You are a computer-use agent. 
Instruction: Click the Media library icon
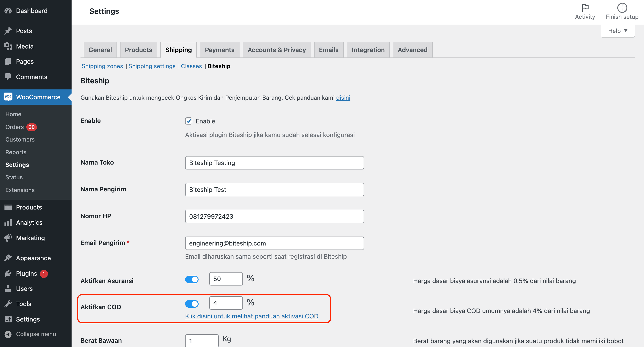click(x=8, y=46)
